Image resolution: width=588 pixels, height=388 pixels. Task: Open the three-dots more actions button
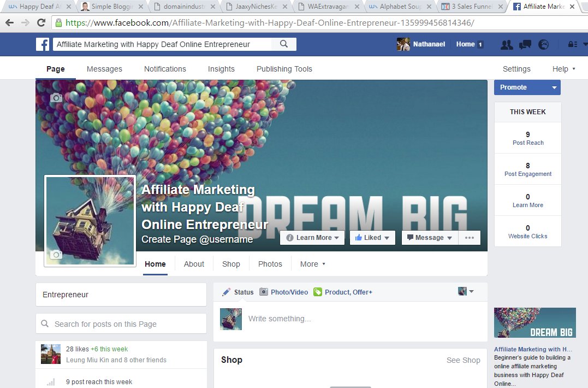pyautogui.click(x=470, y=238)
